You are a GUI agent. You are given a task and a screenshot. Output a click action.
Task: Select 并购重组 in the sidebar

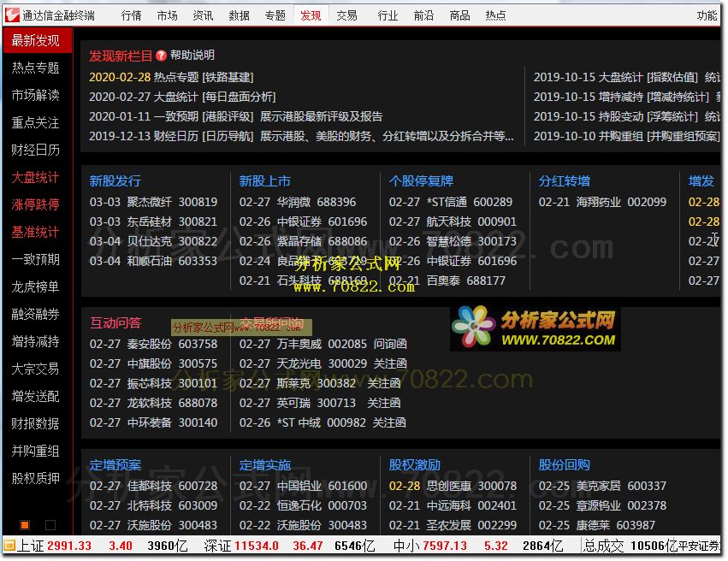[36, 451]
